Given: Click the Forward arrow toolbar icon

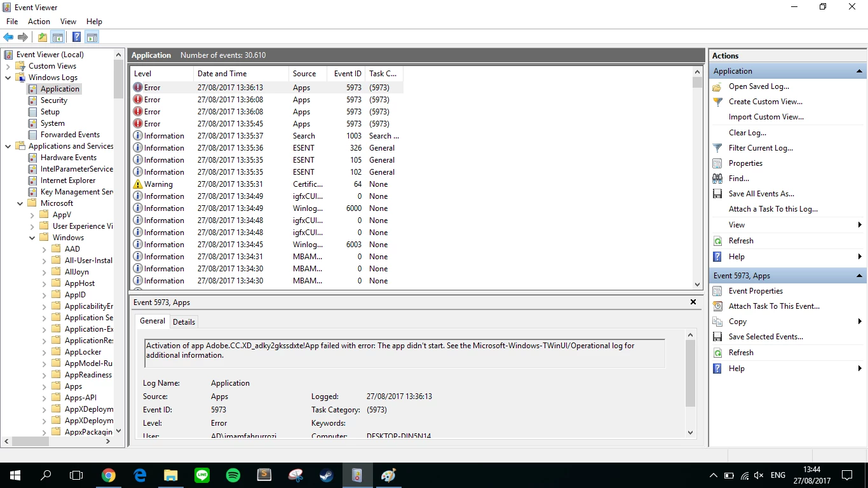Looking at the screenshot, I should coord(23,37).
